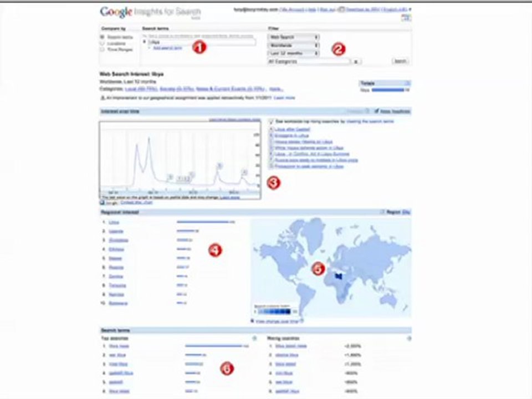Click the Search button in Filter
This screenshot has width=532, height=399.
click(400, 61)
